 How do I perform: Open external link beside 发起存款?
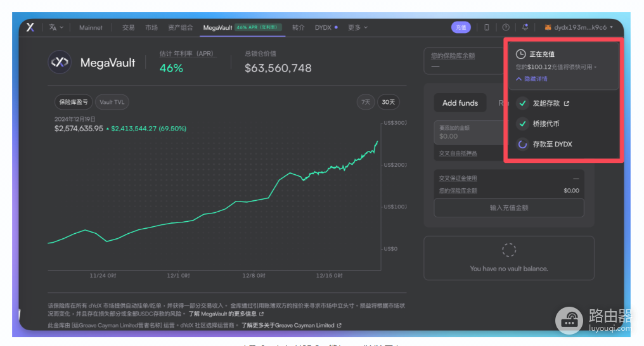[x=567, y=103]
